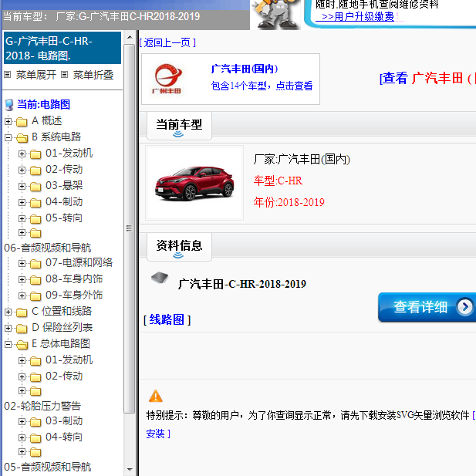Viewport: 476px width, 476px height.
Task: Click the 查看详细 button
Action: click(427, 307)
